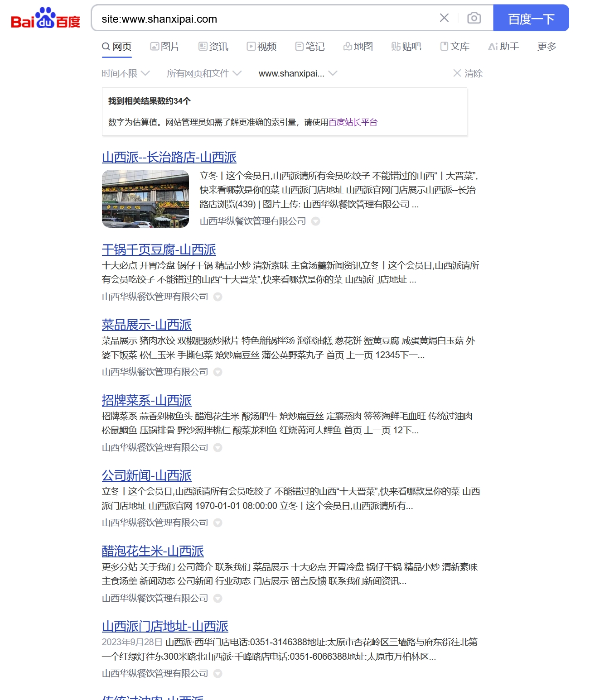The image size is (590, 700).
Task: Select the 图片 (Images) tab icon
Action: pyautogui.click(x=155, y=46)
